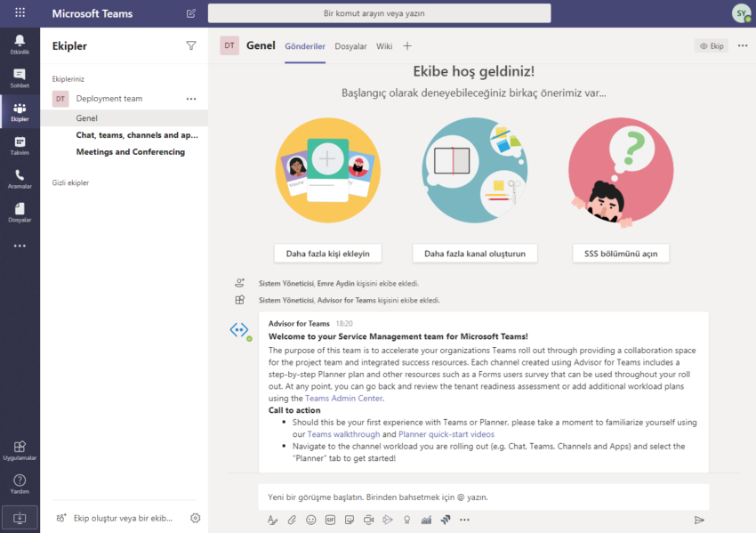This screenshot has height=533, width=756.
Task: Open the emoji picker in compose bar
Action: (x=310, y=520)
